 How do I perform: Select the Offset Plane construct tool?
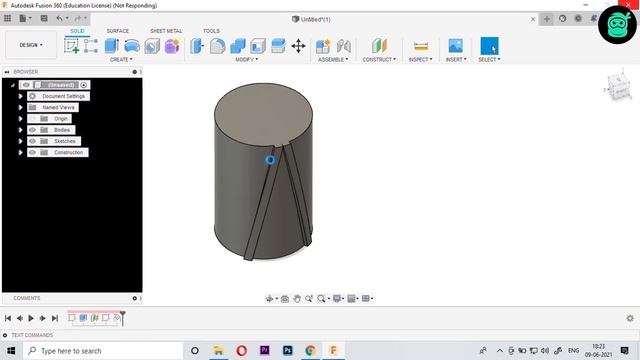click(x=379, y=46)
